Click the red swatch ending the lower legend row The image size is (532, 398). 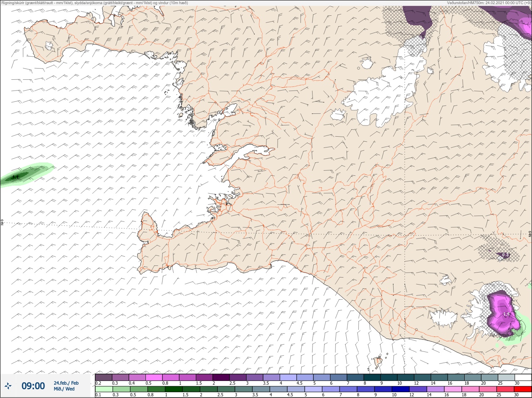(523, 389)
